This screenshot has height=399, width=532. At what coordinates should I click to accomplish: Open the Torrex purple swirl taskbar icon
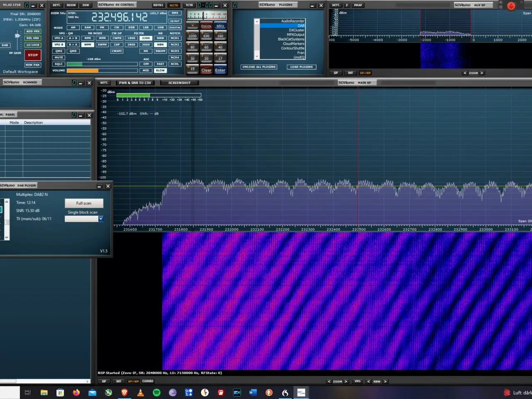(172, 392)
